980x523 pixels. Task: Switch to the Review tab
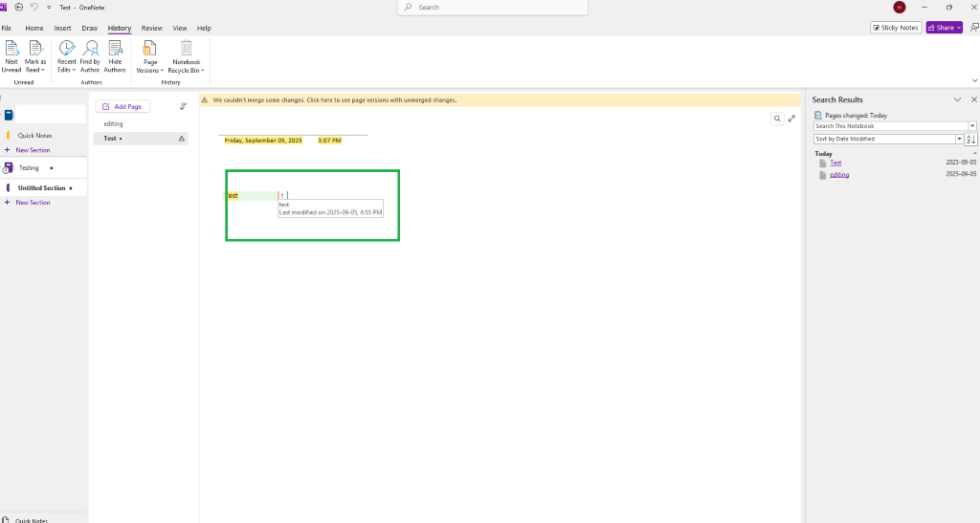tap(152, 28)
